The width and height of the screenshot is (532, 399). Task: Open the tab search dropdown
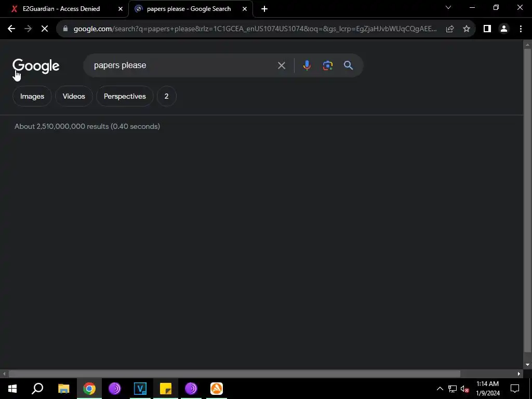[x=448, y=7]
